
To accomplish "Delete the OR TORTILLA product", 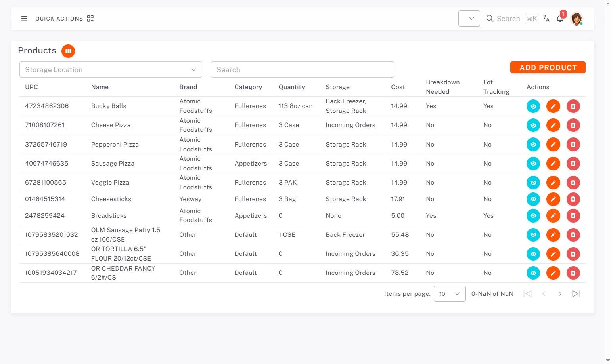I will tap(573, 254).
